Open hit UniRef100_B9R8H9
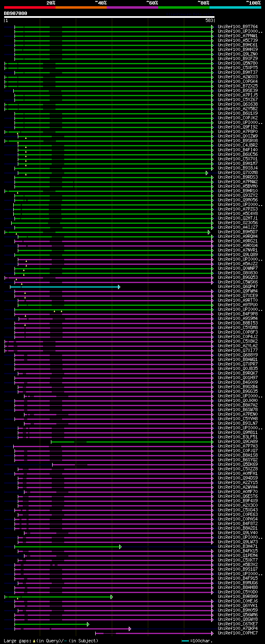 coord(238,597)
